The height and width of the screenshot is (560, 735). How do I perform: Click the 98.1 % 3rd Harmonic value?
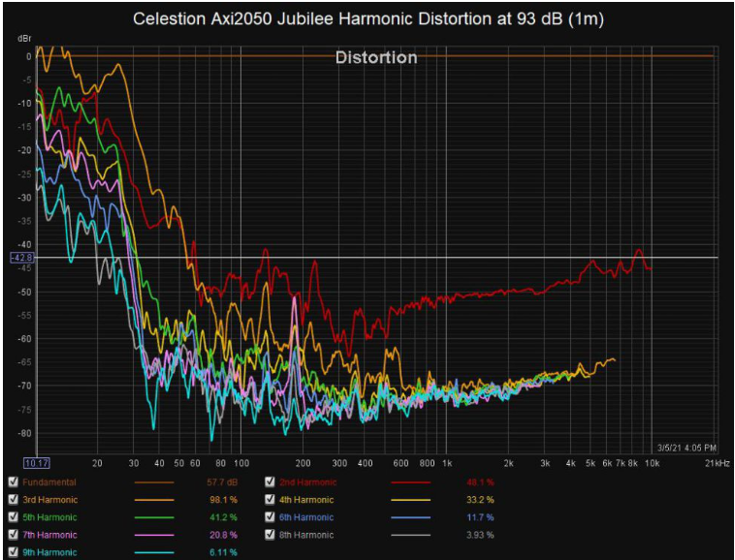coord(224,500)
